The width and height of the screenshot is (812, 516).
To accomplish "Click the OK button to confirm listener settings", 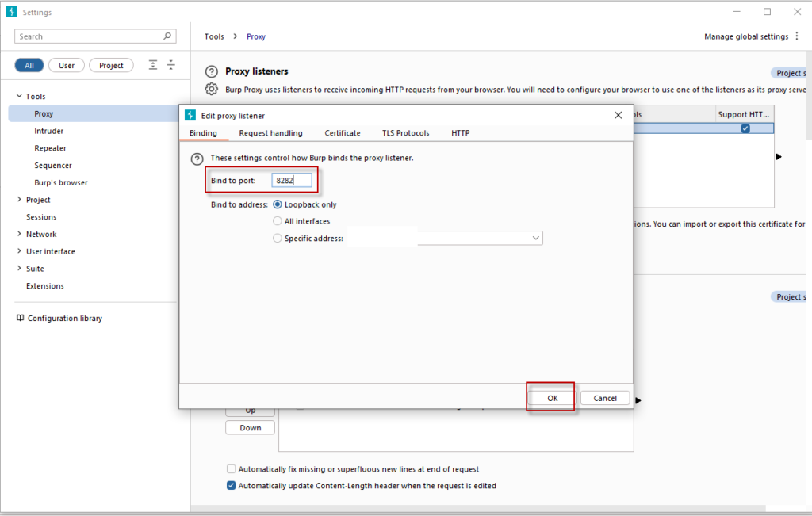I will 550,397.
